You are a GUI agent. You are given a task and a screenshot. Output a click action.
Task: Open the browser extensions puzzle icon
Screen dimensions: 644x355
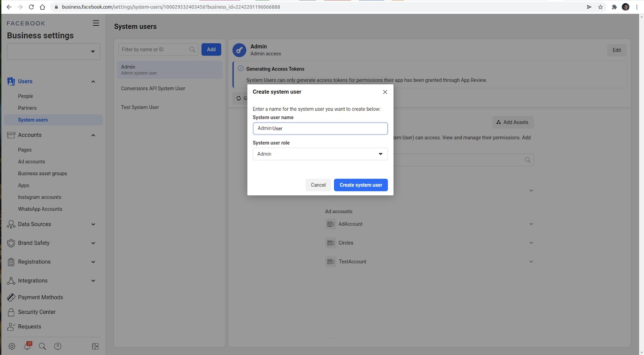pos(614,7)
